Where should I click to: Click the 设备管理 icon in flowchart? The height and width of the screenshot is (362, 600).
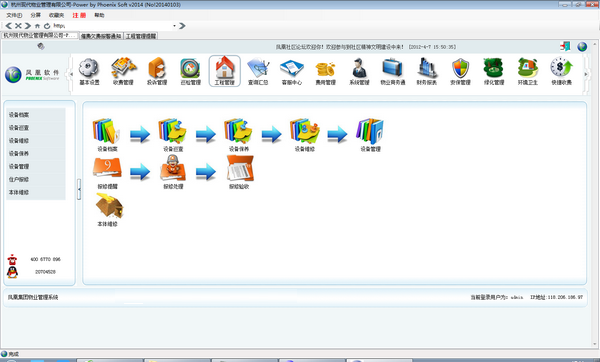(370, 131)
